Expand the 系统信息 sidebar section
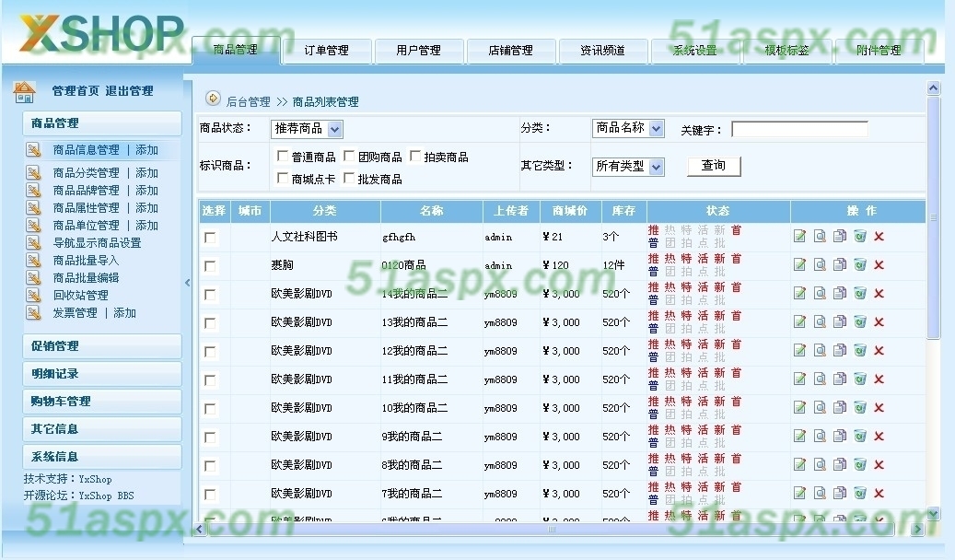Image resolution: width=955 pixels, height=560 pixels. (x=101, y=457)
